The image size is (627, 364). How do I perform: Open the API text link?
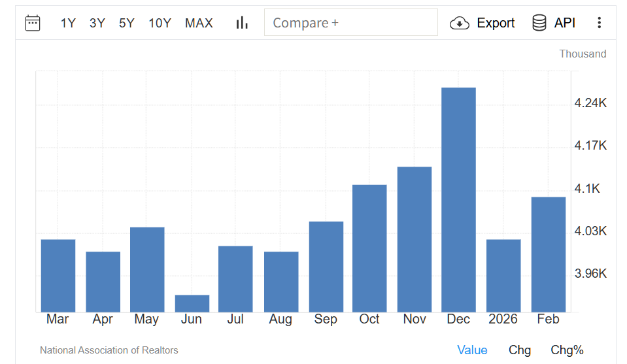(x=565, y=23)
